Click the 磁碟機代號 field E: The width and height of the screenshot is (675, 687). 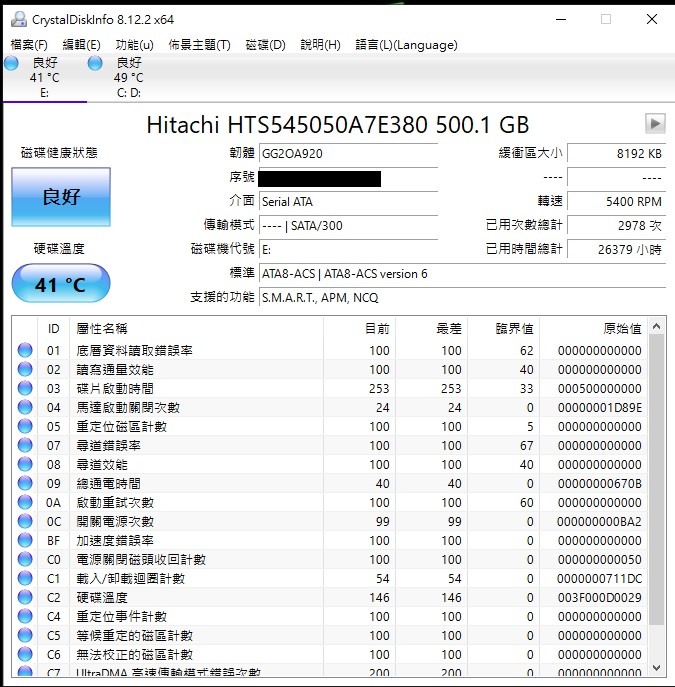coord(348,250)
